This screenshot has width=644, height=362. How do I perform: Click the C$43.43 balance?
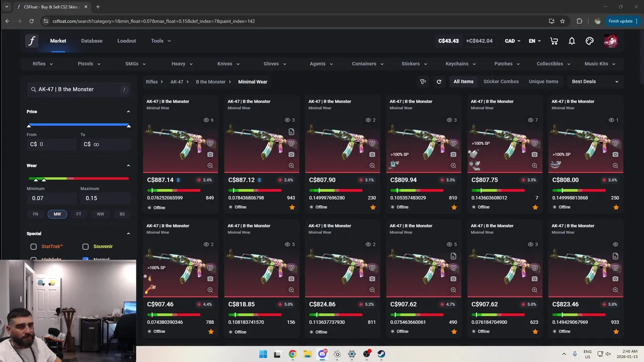[x=448, y=41]
